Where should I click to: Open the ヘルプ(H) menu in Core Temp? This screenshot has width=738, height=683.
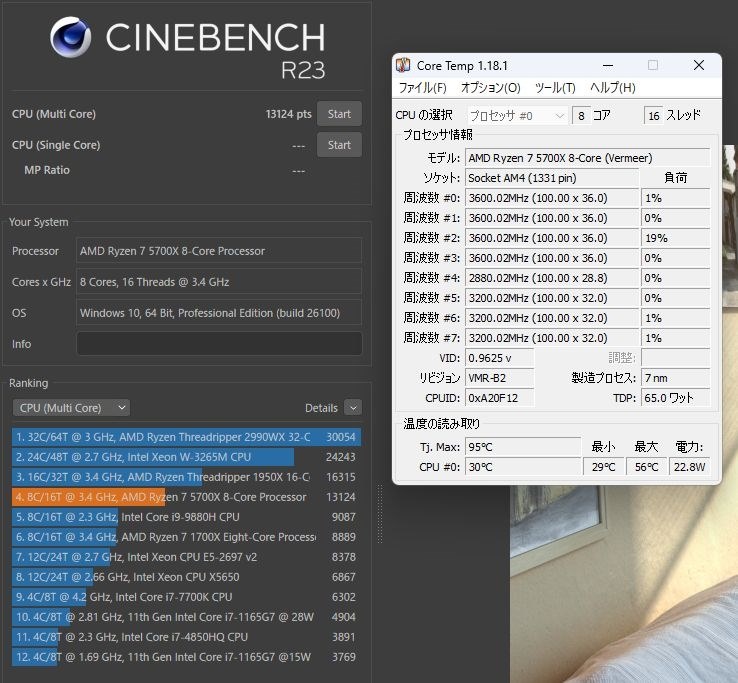612,88
